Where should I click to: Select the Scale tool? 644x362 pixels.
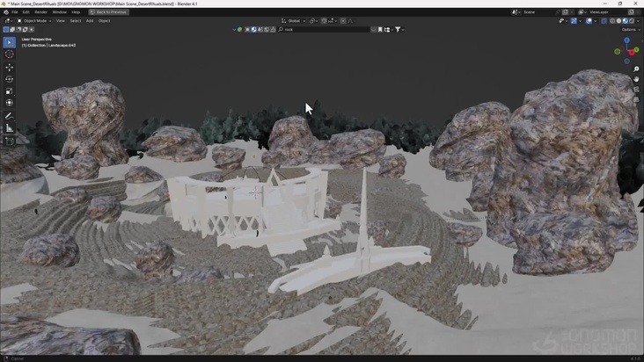9,91
